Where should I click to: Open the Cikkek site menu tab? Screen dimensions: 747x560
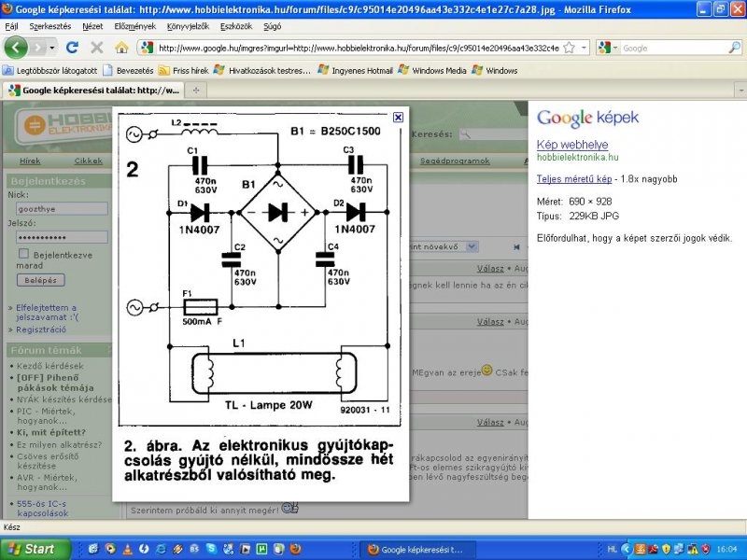pos(88,161)
